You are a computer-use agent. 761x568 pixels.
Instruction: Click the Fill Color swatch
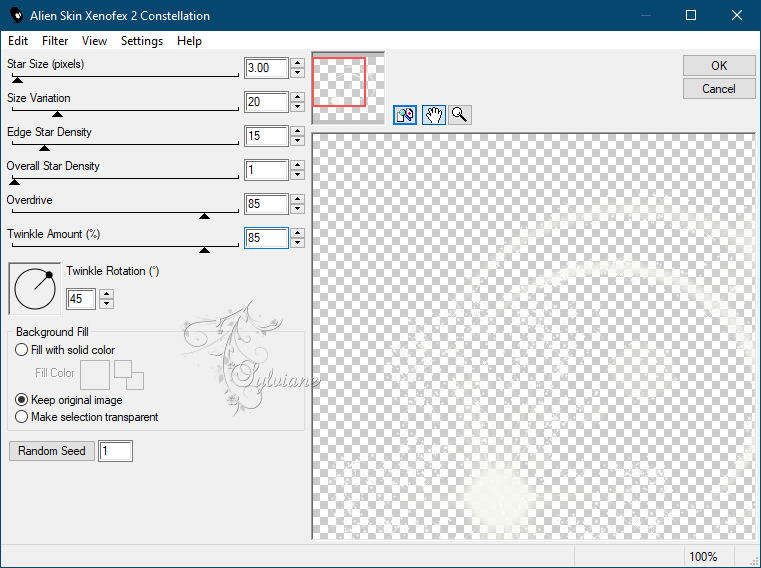tap(95, 375)
